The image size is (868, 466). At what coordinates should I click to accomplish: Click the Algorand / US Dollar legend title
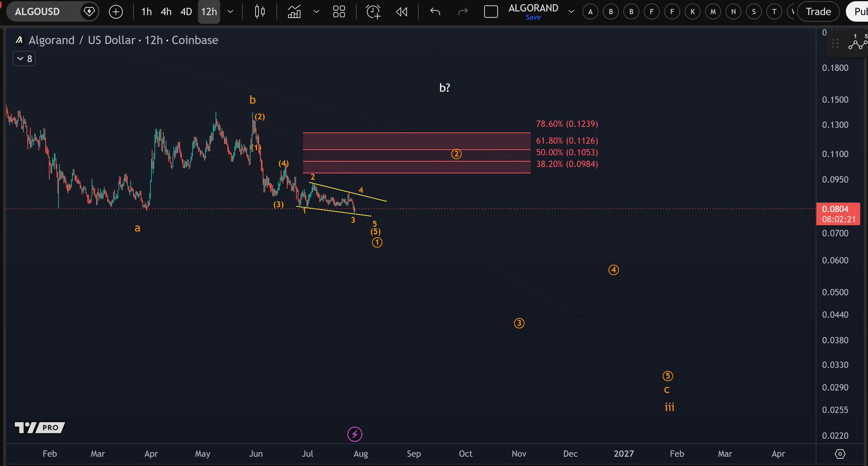pyautogui.click(x=123, y=40)
